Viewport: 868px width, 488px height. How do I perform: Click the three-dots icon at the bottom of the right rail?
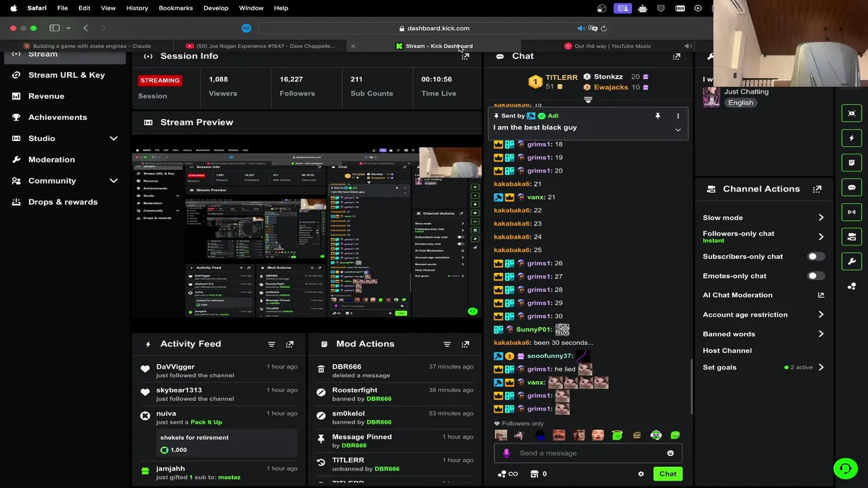point(852,286)
